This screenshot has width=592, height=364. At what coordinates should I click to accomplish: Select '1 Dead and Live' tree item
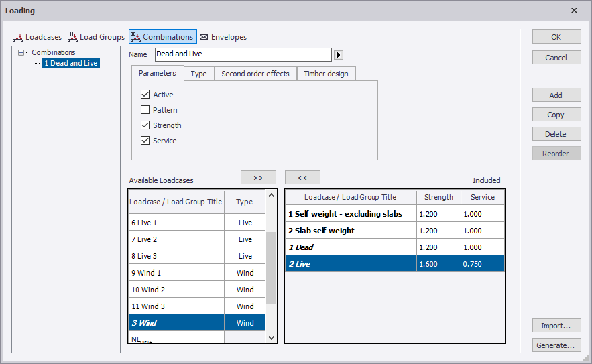70,63
